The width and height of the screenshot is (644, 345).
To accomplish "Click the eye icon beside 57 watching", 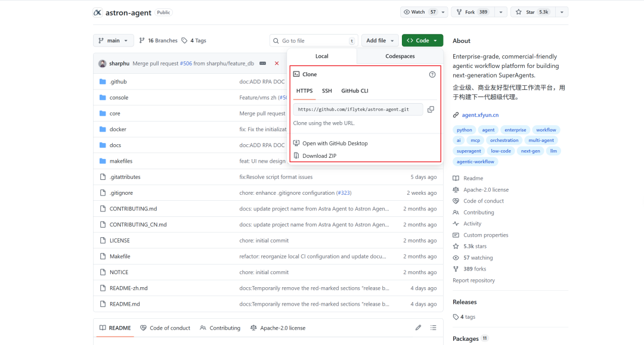I will (456, 257).
